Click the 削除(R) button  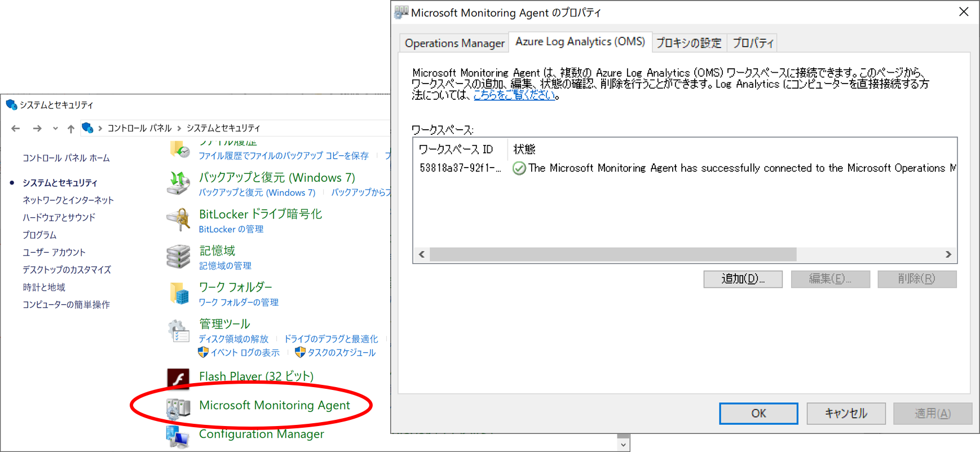(917, 279)
